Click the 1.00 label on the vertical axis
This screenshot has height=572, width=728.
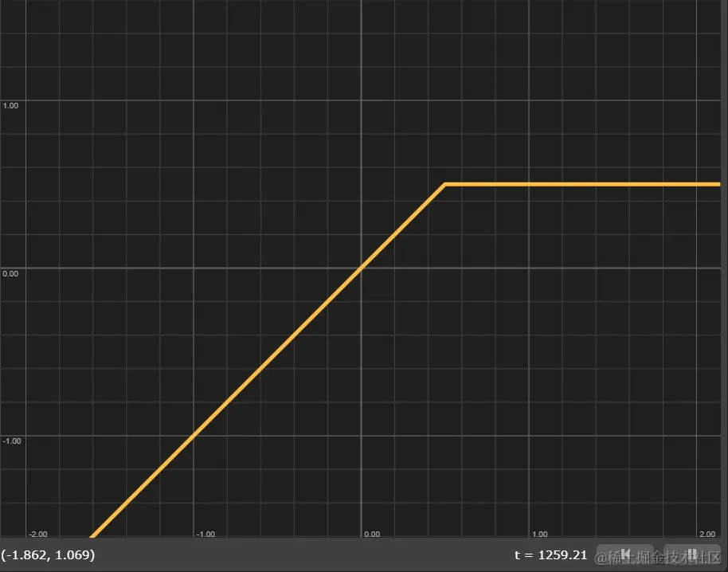pyautogui.click(x=10, y=106)
